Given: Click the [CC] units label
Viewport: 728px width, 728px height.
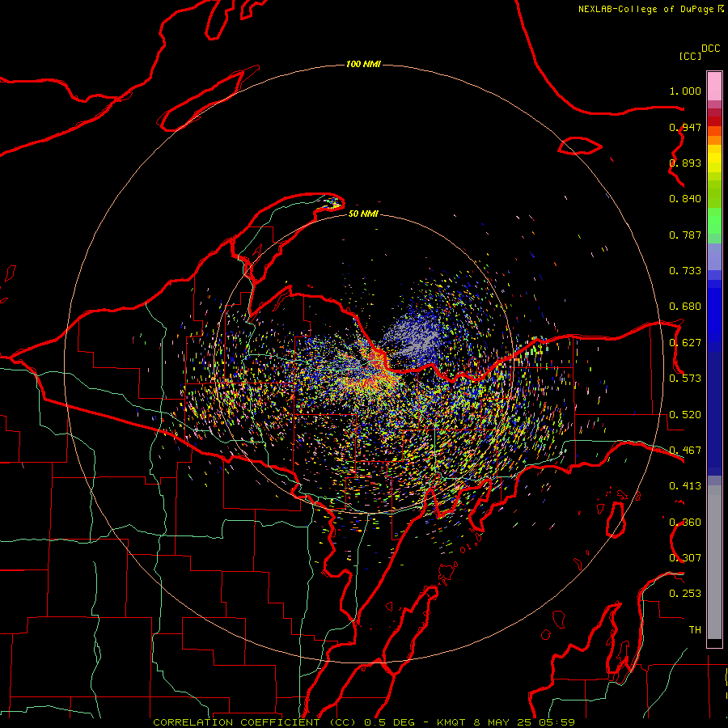Looking at the screenshot, I should point(690,56).
